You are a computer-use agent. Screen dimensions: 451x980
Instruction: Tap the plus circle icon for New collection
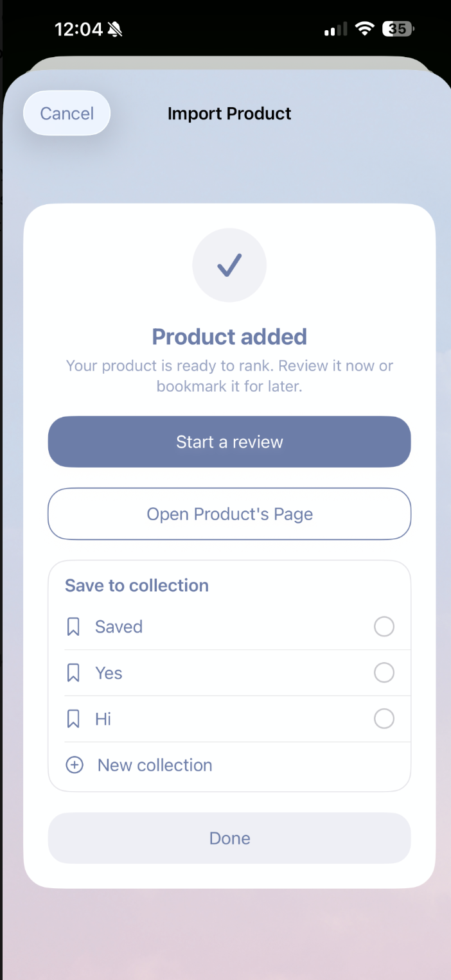(x=75, y=765)
